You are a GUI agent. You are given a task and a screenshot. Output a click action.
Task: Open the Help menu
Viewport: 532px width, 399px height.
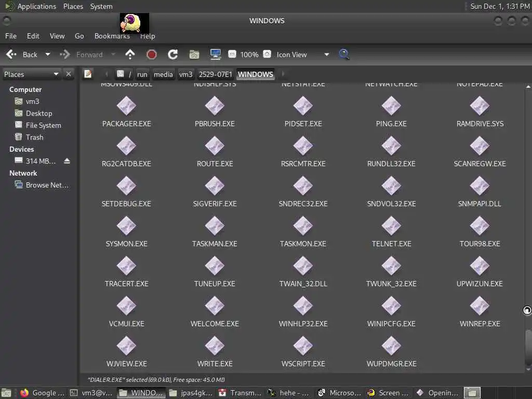click(x=148, y=36)
